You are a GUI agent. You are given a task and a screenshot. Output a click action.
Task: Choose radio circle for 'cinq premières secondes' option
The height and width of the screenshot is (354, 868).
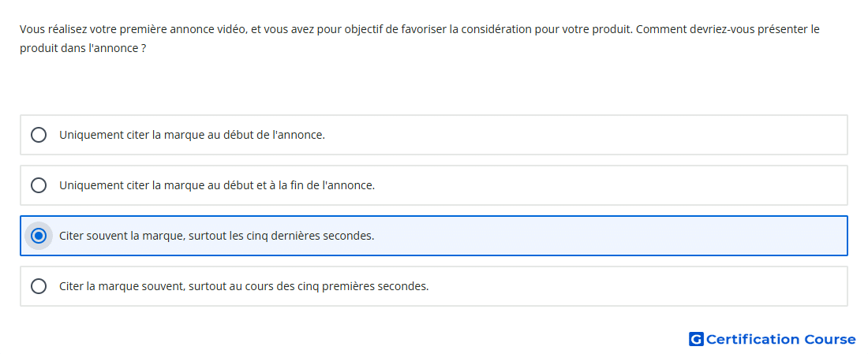(38, 286)
